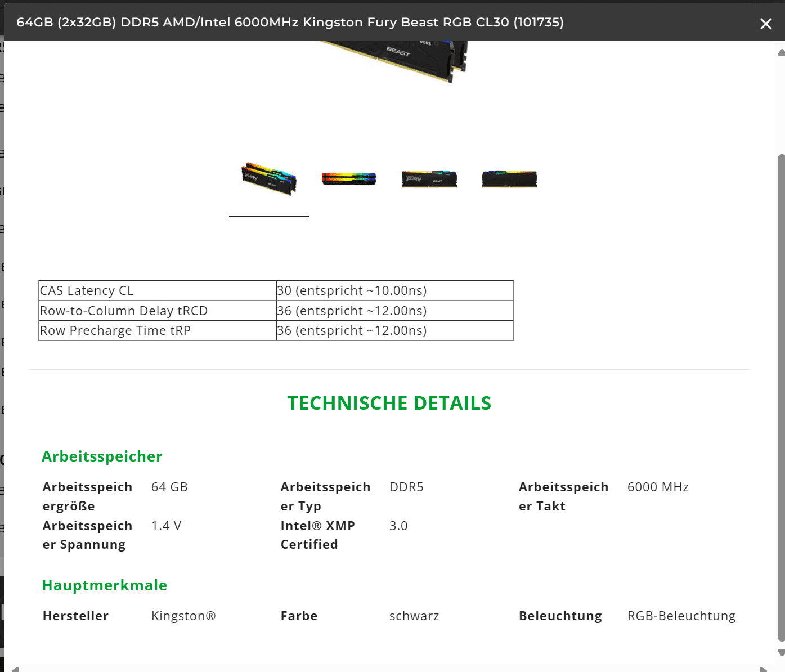Click the '64 GB' value
785x672 pixels.
coord(169,487)
